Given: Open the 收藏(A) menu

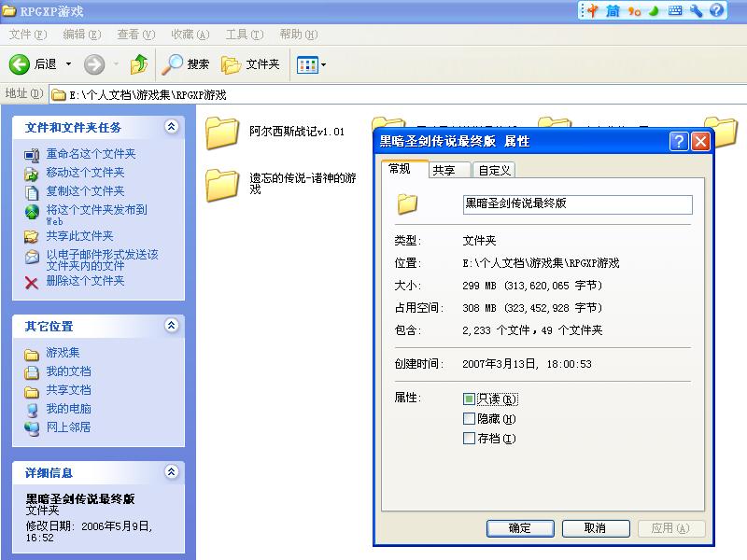Looking at the screenshot, I should (x=190, y=35).
